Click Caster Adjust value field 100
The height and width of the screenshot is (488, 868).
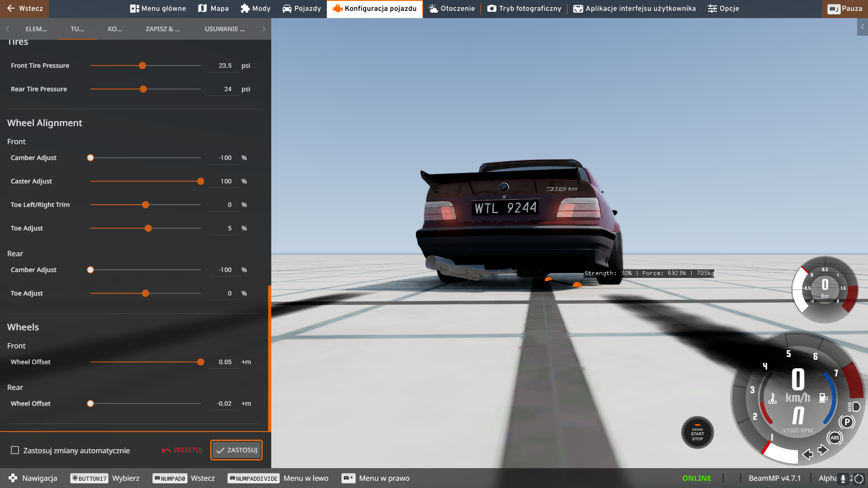pos(224,181)
